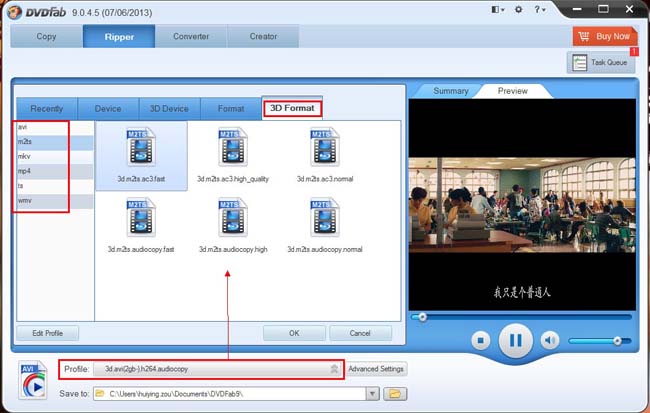Adjust the preview volume slider
The height and width of the screenshot is (413, 650).
600,341
